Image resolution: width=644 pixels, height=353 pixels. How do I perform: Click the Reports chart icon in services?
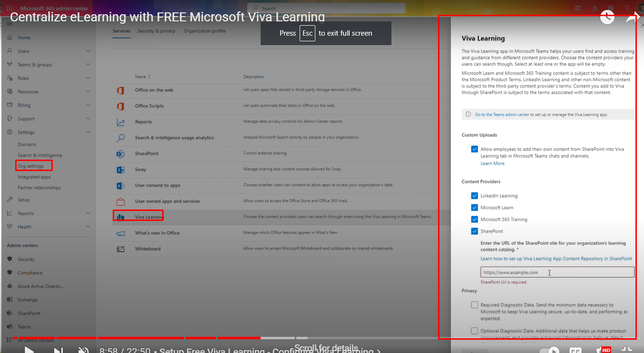pos(120,122)
